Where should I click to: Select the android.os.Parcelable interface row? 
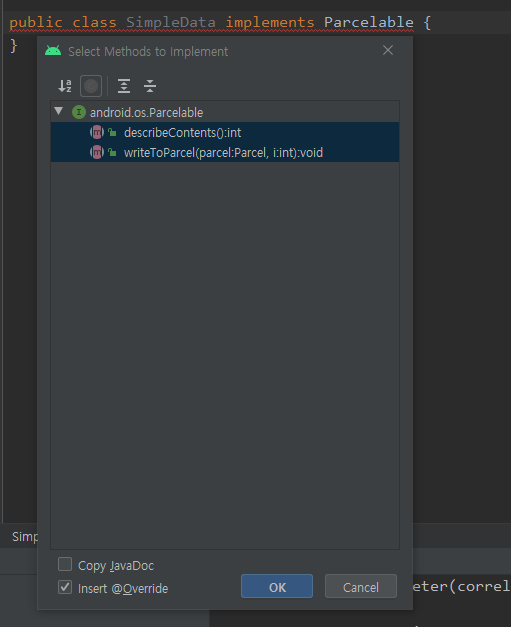(225, 112)
